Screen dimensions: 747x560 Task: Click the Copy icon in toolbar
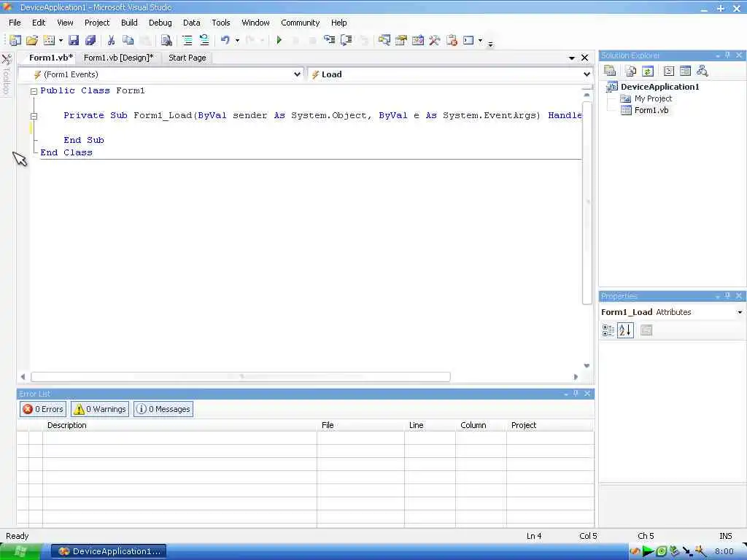128,41
